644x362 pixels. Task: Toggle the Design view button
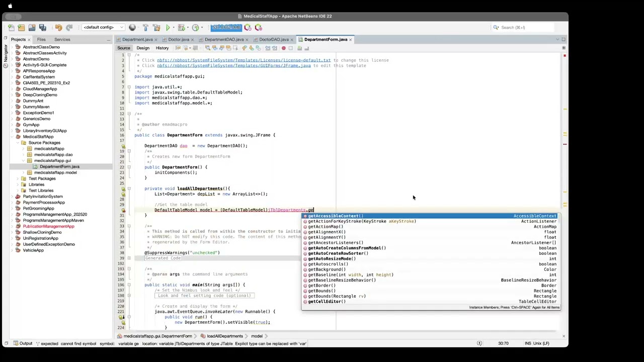point(143,48)
